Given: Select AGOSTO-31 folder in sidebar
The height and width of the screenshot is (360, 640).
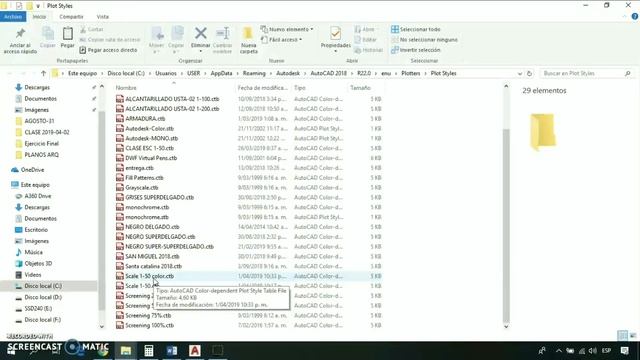Looking at the screenshot, I should (x=39, y=121).
